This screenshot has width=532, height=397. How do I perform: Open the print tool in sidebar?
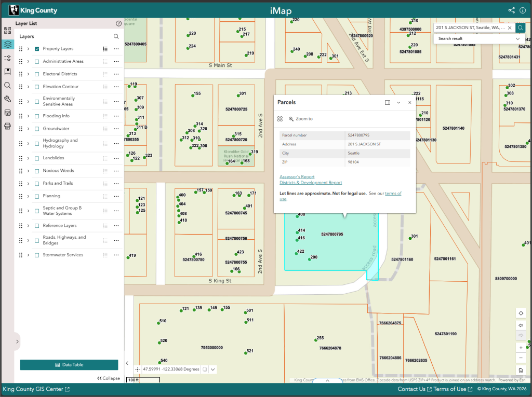pos(7,127)
